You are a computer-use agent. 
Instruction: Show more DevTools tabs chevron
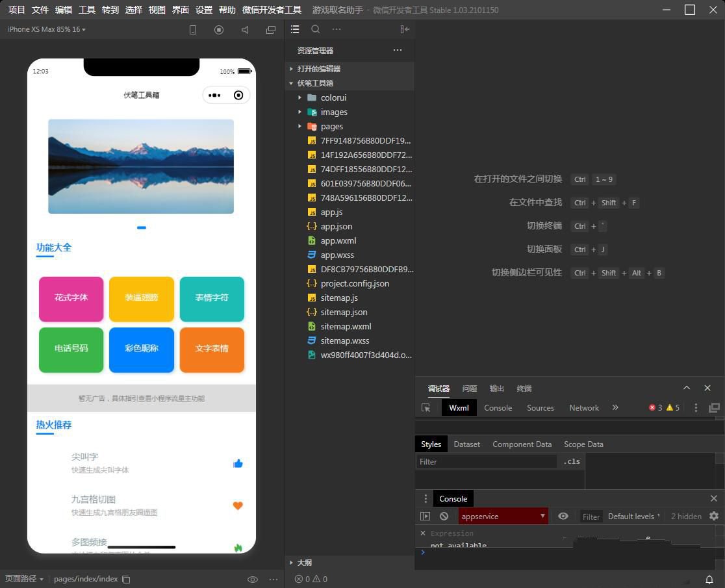(x=615, y=408)
